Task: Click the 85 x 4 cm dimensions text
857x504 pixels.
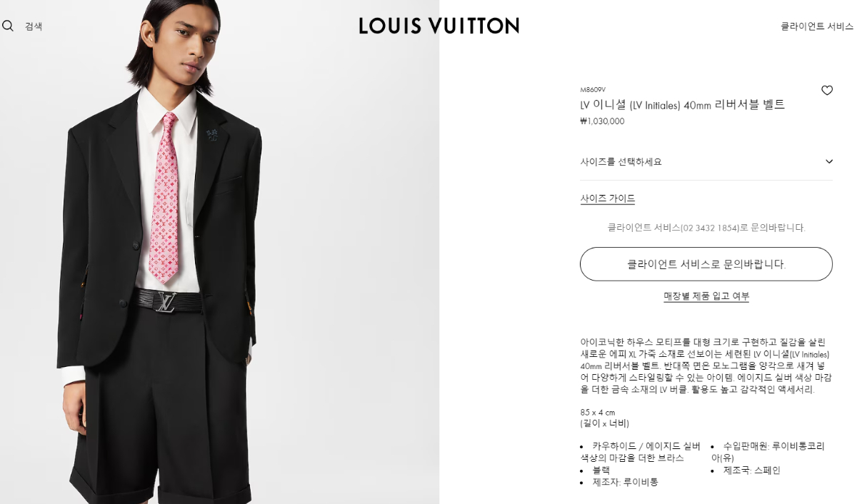Action: [598, 413]
